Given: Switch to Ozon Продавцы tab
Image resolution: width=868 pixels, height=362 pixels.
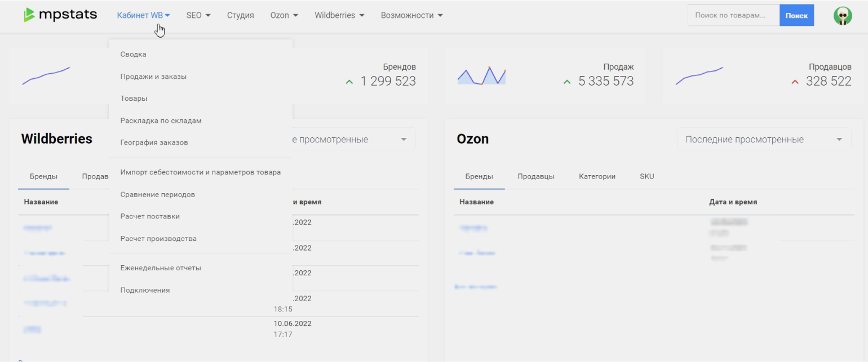Looking at the screenshot, I should pyautogui.click(x=535, y=177).
